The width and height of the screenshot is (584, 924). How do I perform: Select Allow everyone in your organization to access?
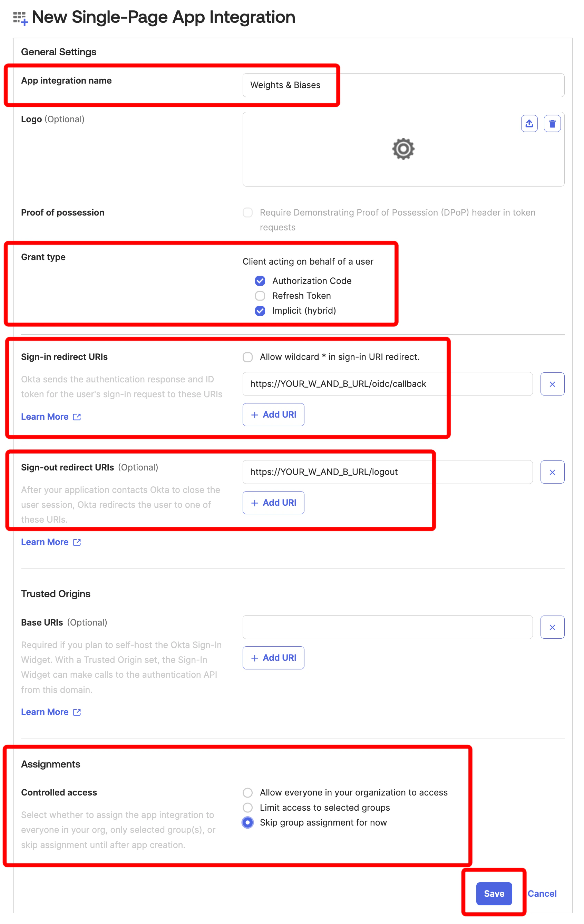pyautogui.click(x=248, y=792)
